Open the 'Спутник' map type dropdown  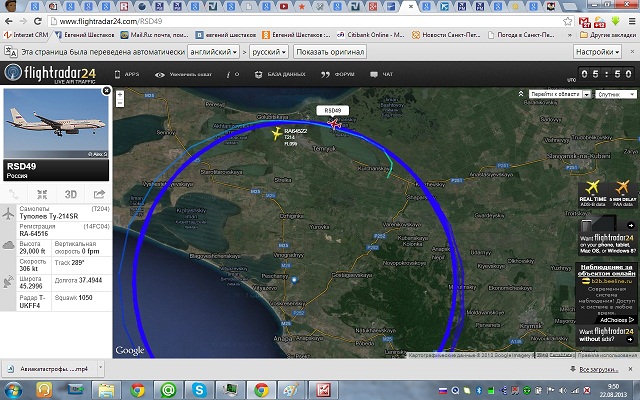pyautogui.click(x=616, y=94)
